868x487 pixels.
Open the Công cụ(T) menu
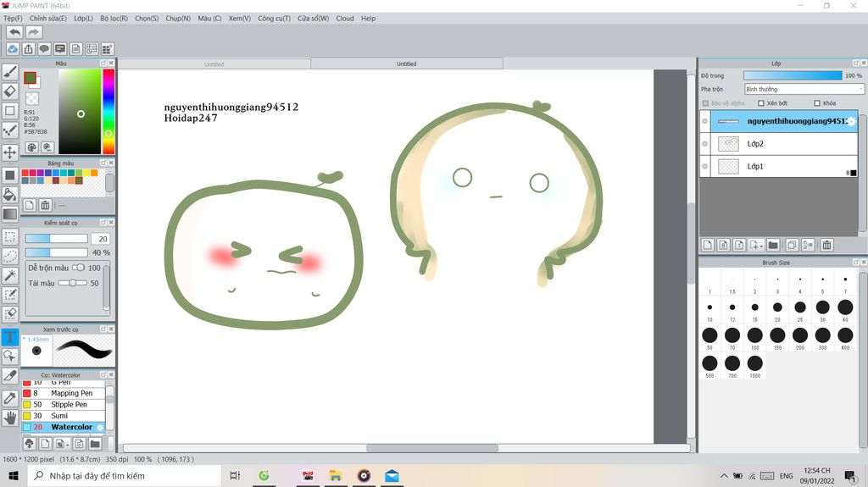tap(274, 19)
